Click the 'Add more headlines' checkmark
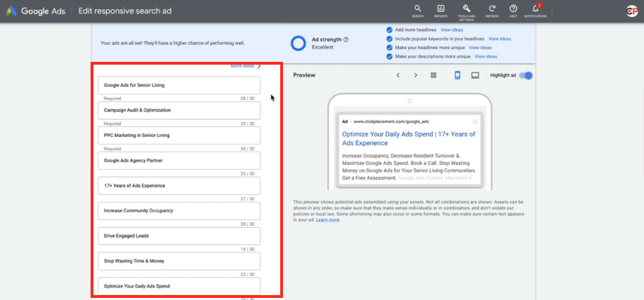This screenshot has width=644, height=300. (389, 30)
